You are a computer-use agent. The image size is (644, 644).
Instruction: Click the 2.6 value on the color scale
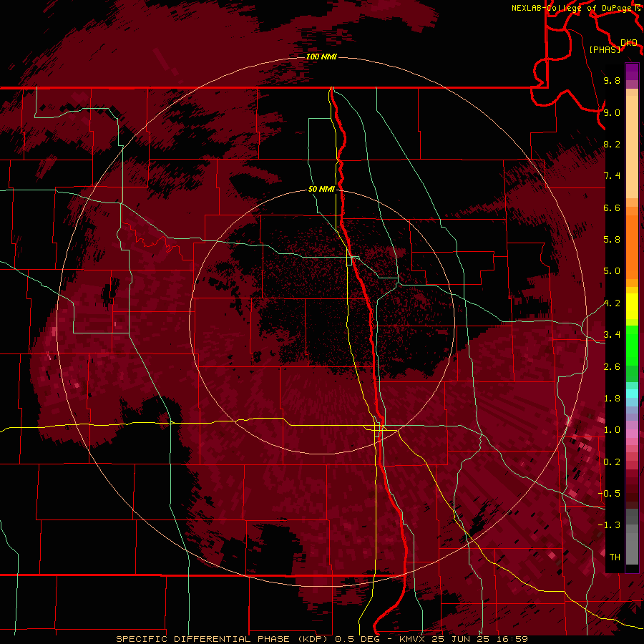612,367
